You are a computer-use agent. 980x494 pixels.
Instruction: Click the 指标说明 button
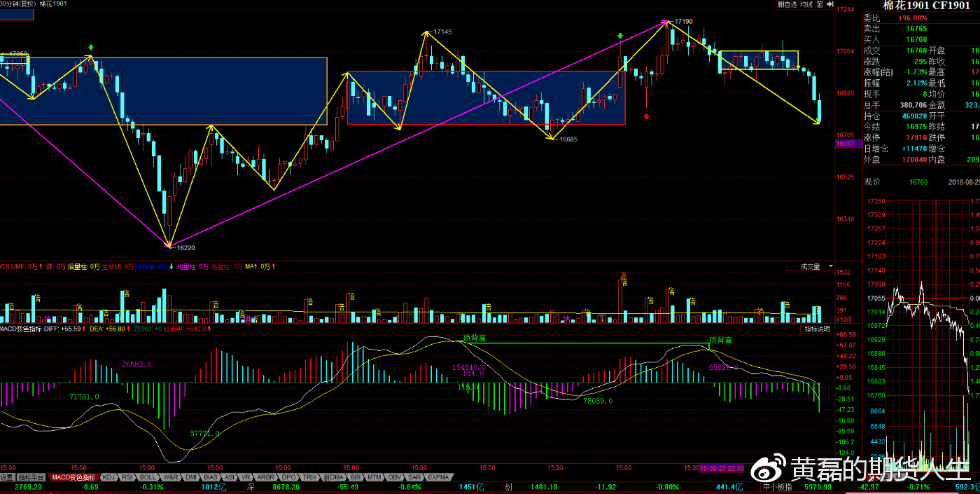pyautogui.click(x=816, y=329)
